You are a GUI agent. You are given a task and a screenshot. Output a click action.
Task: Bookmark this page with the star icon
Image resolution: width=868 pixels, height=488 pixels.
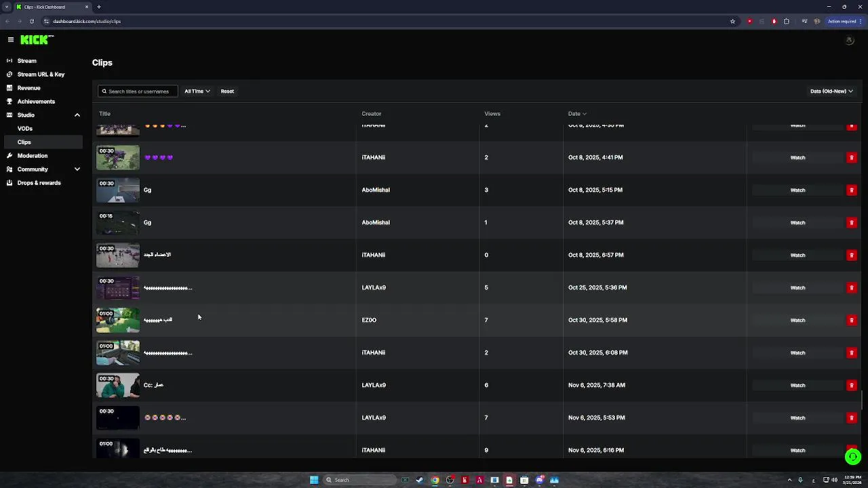pos(732,21)
